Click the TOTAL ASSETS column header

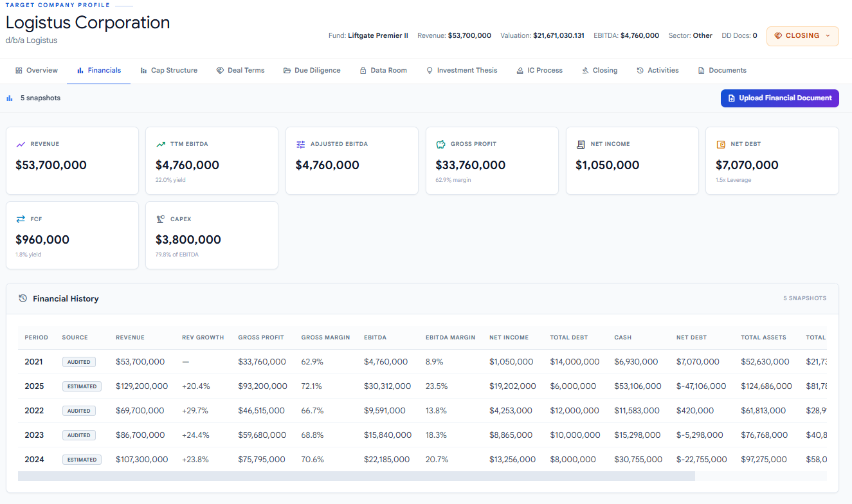point(763,337)
